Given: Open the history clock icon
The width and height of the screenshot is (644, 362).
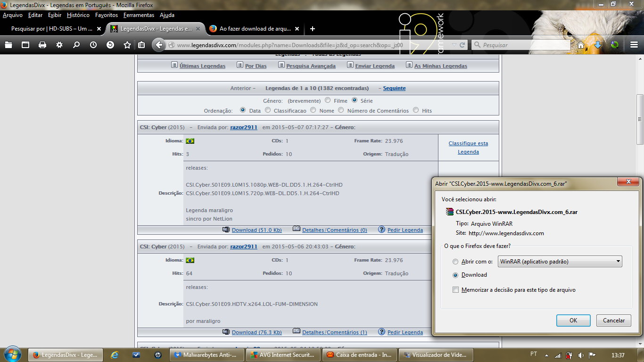Looking at the screenshot, I should [x=93, y=45].
